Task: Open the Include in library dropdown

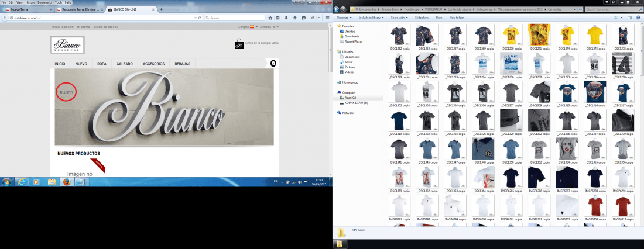Action: click(x=371, y=18)
